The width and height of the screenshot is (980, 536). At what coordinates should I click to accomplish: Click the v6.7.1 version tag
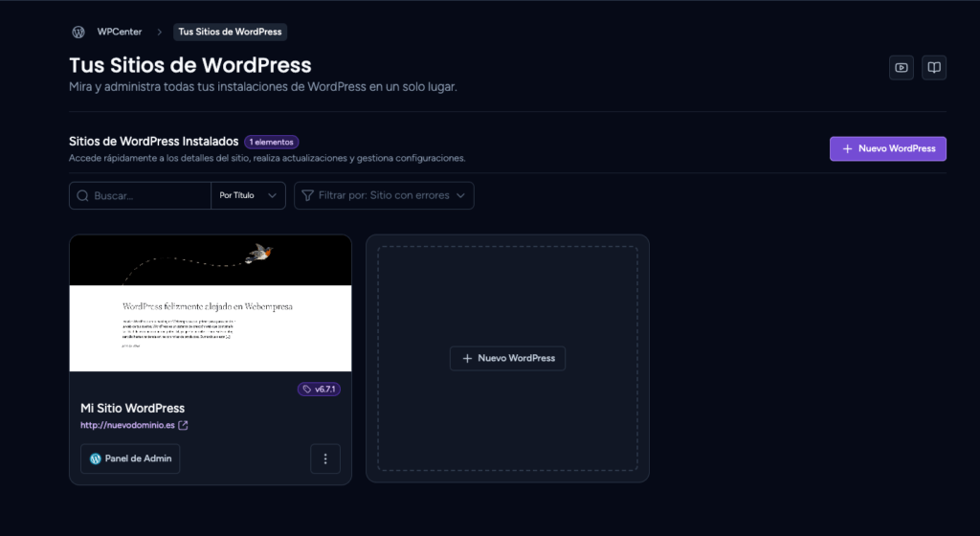click(x=319, y=390)
